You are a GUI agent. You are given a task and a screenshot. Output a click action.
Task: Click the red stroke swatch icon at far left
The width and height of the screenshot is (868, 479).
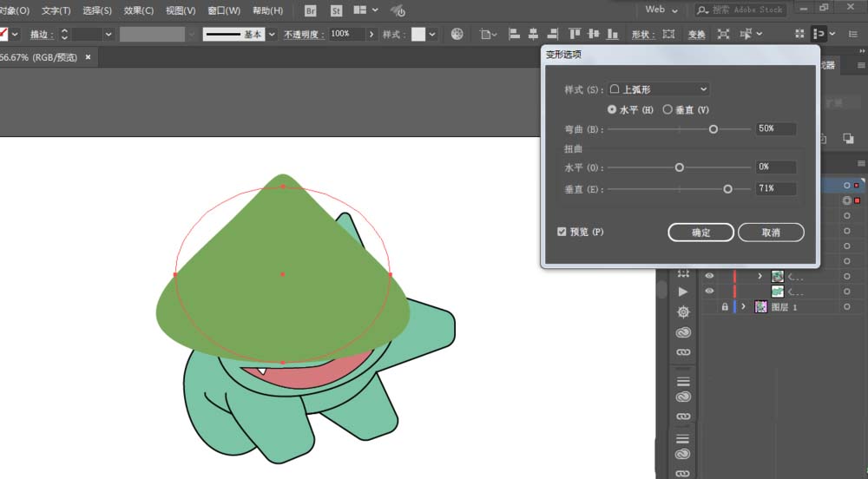point(3,34)
